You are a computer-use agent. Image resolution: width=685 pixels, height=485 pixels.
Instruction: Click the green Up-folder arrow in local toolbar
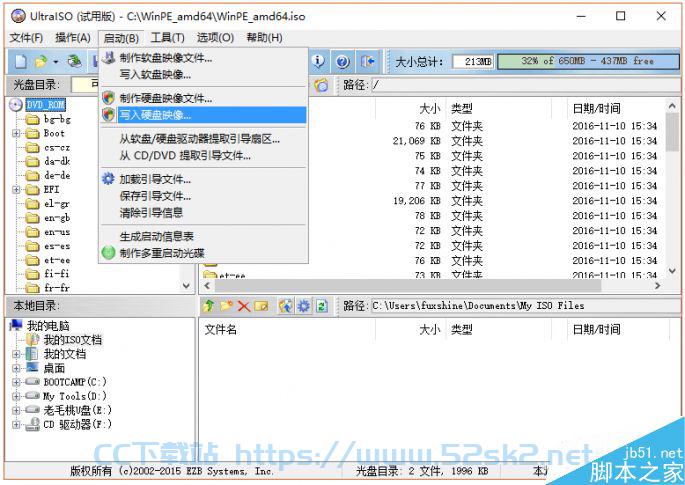point(209,306)
